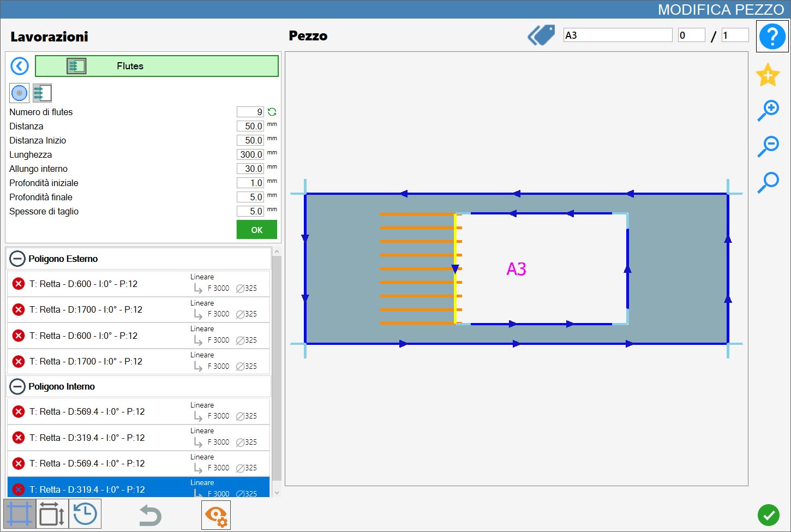Viewport: 791px width, 532px height.
Task: Toggle the crop frame tool at bottom left
Action: tap(20, 514)
